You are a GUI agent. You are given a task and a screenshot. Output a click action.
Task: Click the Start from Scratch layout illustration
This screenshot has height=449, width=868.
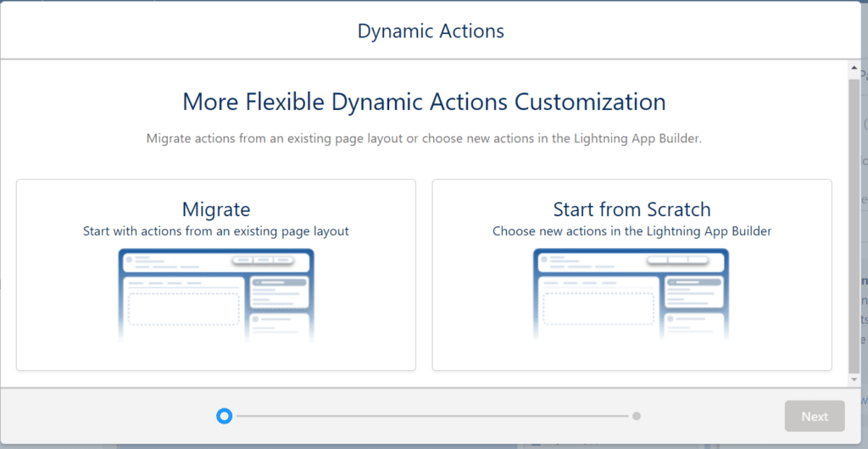(x=632, y=295)
